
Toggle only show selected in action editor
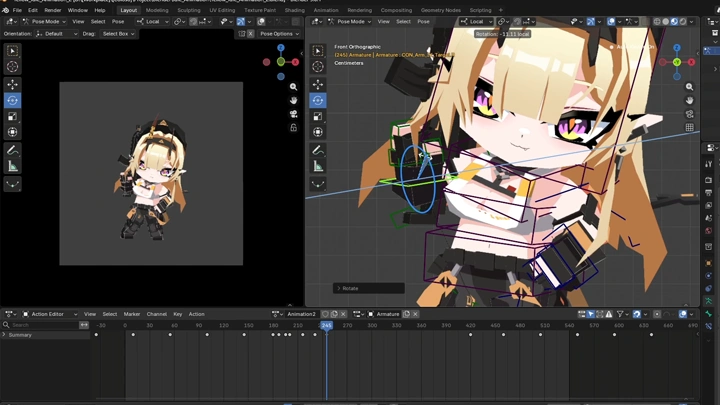591,314
